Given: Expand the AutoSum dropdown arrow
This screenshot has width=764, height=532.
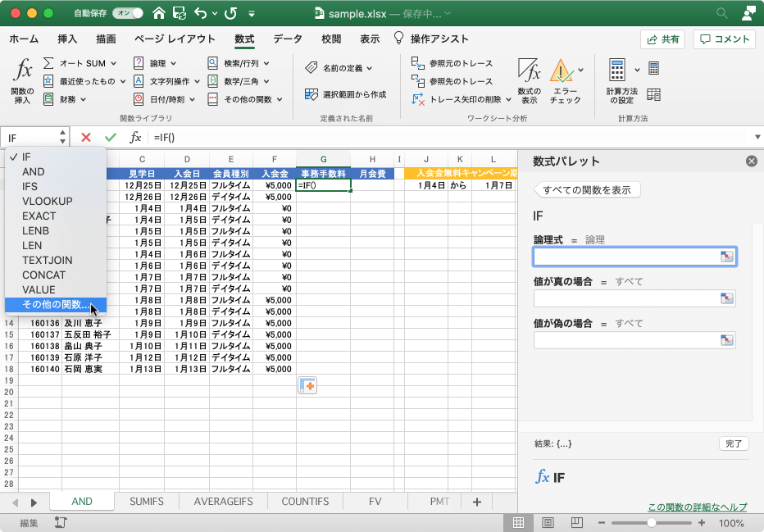Looking at the screenshot, I should (x=113, y=63).
